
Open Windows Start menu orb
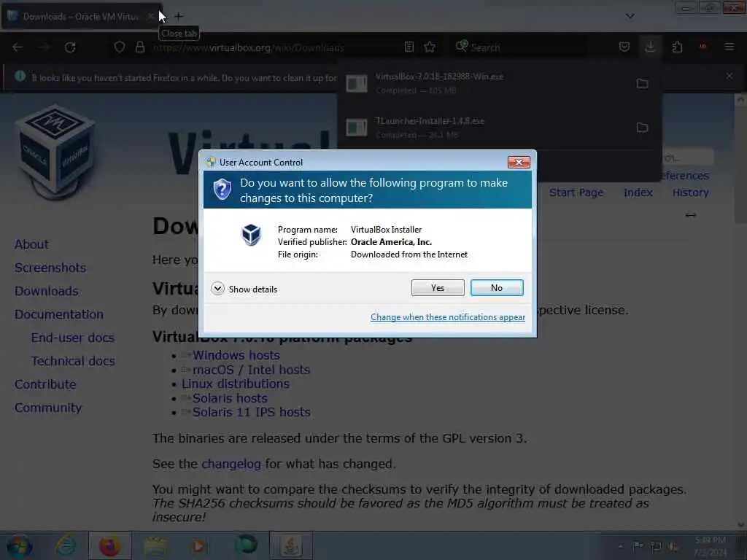[x=20, y=547]
